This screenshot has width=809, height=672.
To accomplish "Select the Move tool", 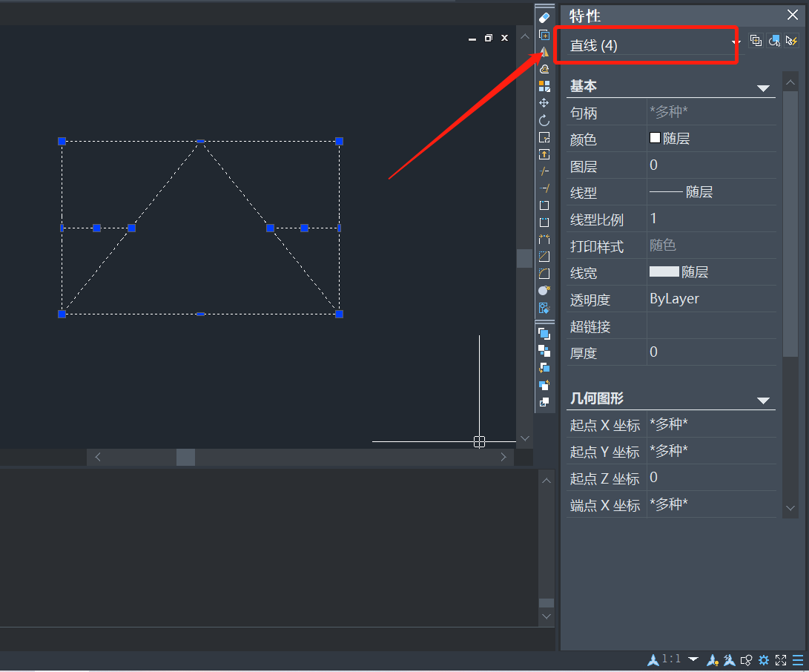I will 544,103.
